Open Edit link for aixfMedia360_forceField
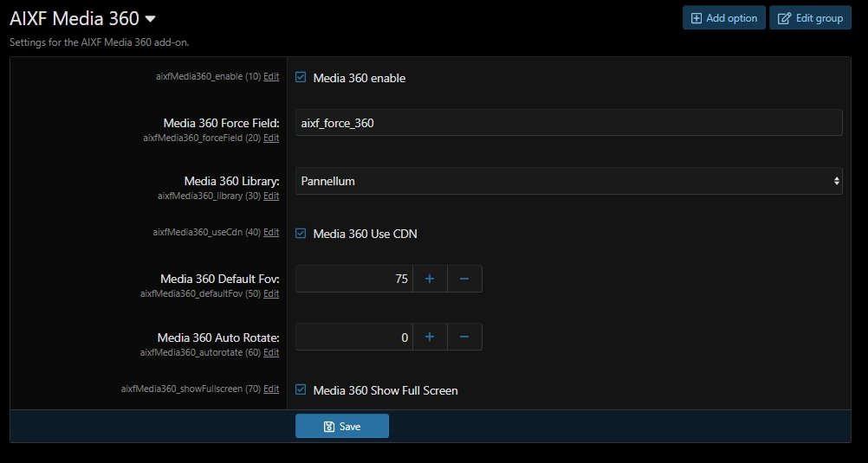The image size is (868, 463). point(271,138)
